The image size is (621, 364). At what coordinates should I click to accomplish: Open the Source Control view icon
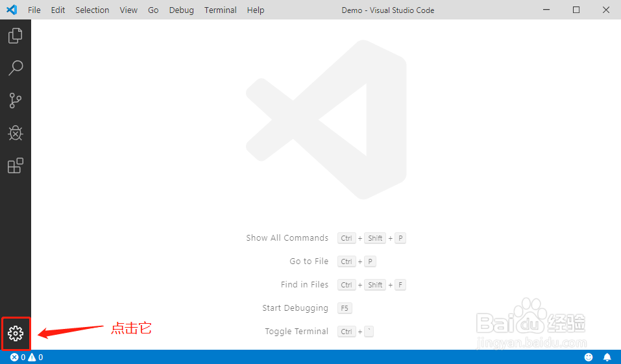(x=16, y=101)
